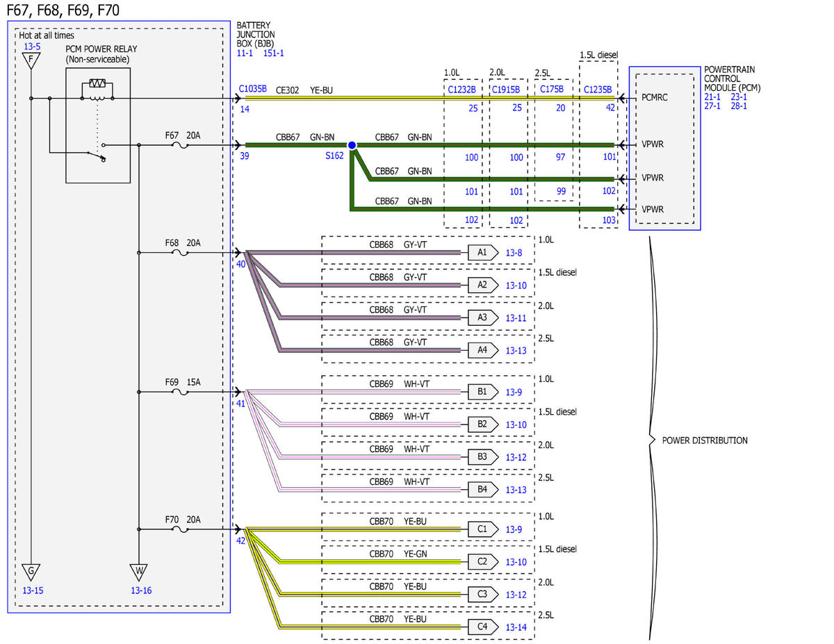Click the W triangle connector symbol
The width and height of the screenshot is (834, 644).
click(x=138, y=572)
